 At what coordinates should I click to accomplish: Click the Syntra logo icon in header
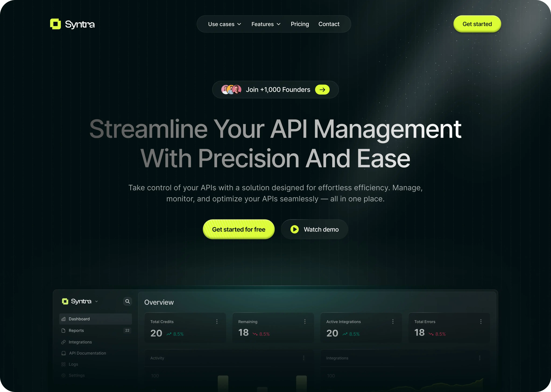click(55, 24)
